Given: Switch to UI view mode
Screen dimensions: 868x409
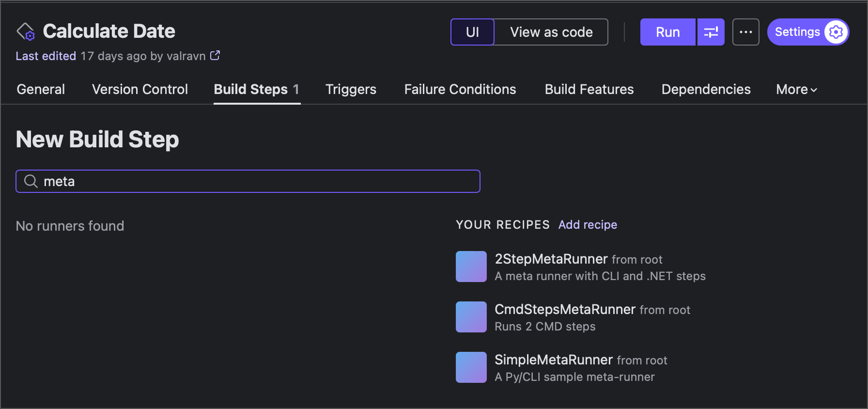Looking at the screenshot, I should tap(472, 32).
